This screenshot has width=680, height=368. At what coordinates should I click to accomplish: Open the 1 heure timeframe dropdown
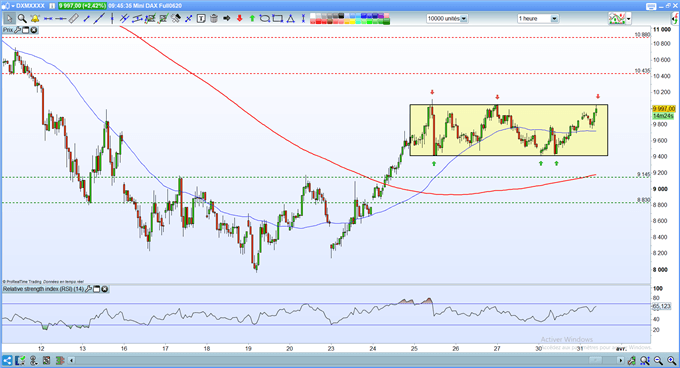(x=554, y=19)
